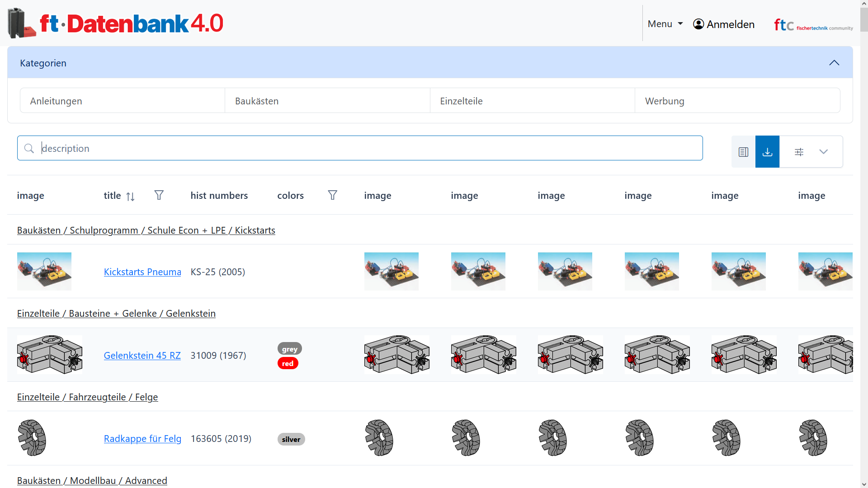Image resolution: width=868 pixels, height=488 pixels.
Task: Open the fischertechnik community logo link
Action: pos(813,25)
